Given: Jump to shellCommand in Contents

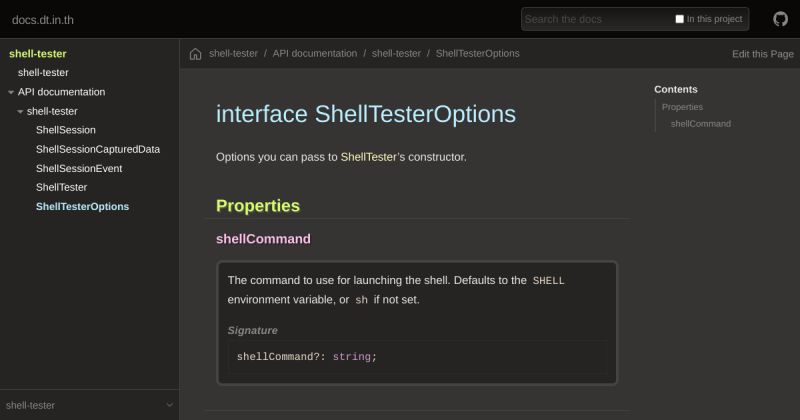Looking at the screenshot, I should pyautogui.click(x=701, y=124).
